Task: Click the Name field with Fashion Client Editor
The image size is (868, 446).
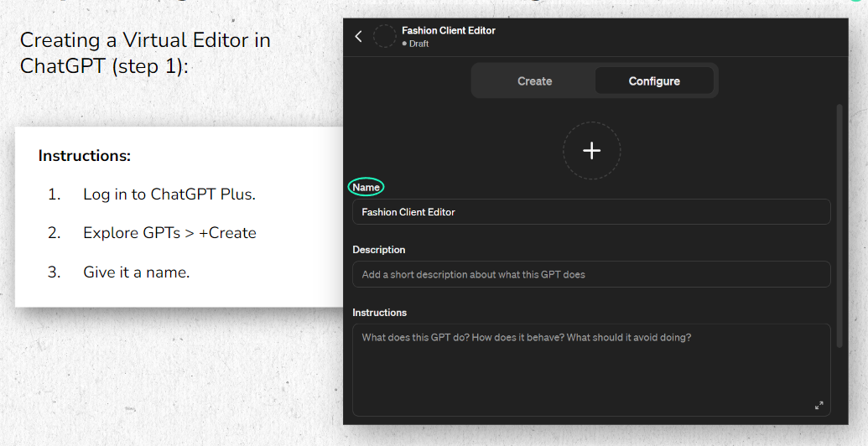Action: [x=591, y=212]
